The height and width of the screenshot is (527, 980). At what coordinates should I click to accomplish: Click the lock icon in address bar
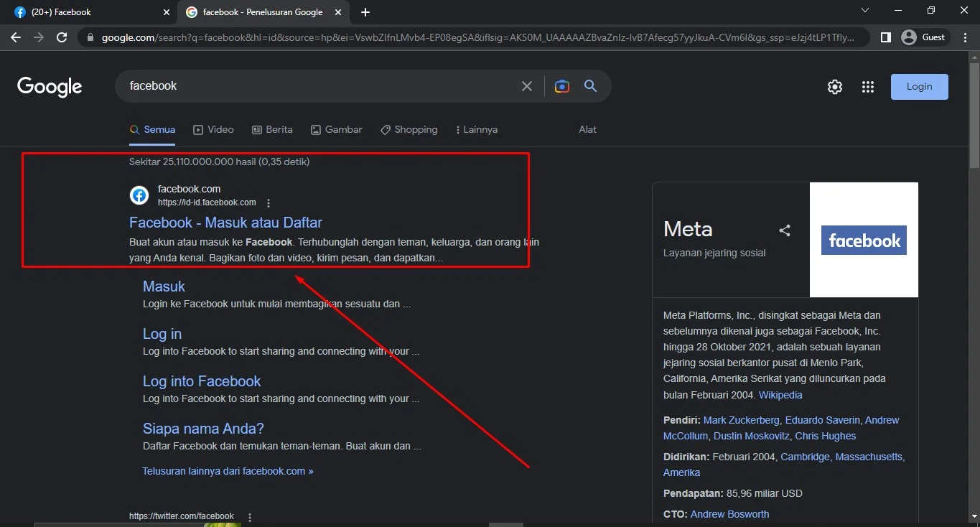[x=90, y=37]
